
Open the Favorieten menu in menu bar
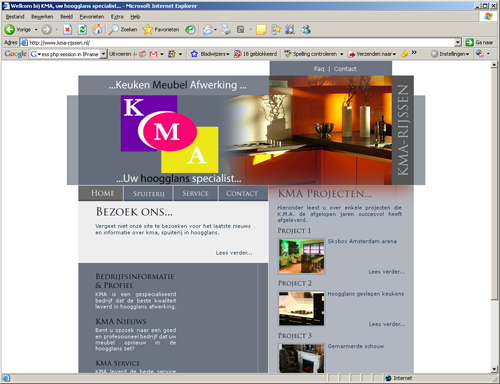[x=92, y=17]
